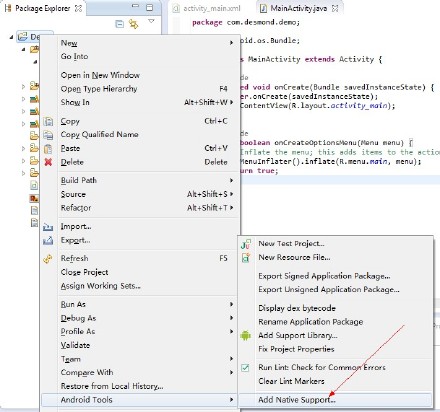Click the package com.desmond.demo code line

coord(246,22)
